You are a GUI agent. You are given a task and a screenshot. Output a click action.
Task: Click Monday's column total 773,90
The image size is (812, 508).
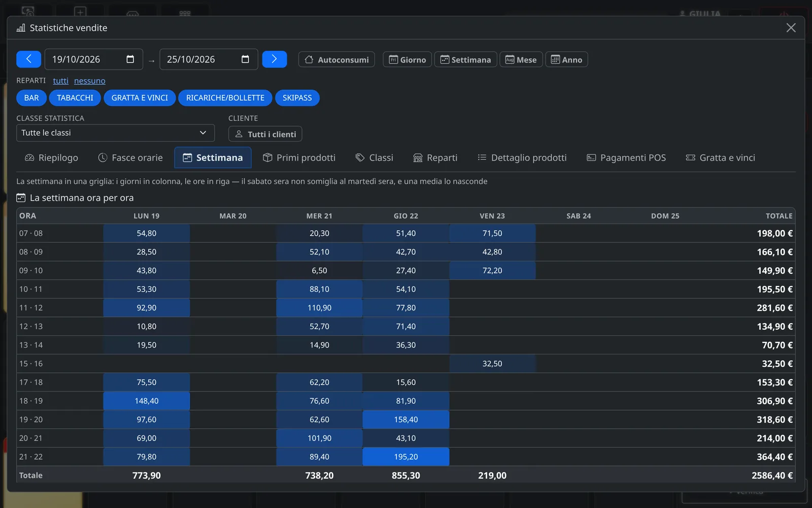pyautogui.click(x=147, y=475)
